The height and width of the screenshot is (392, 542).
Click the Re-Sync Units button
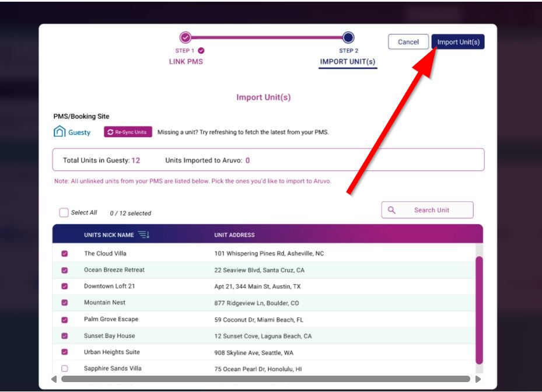point(128,132)
